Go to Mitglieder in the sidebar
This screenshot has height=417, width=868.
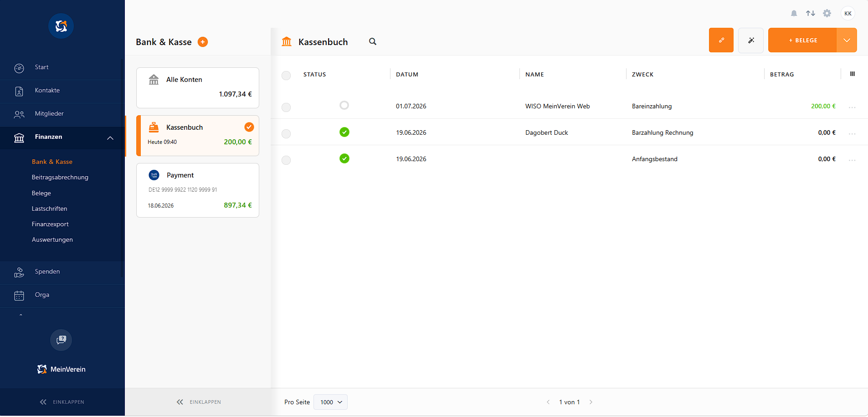(49, 114)
